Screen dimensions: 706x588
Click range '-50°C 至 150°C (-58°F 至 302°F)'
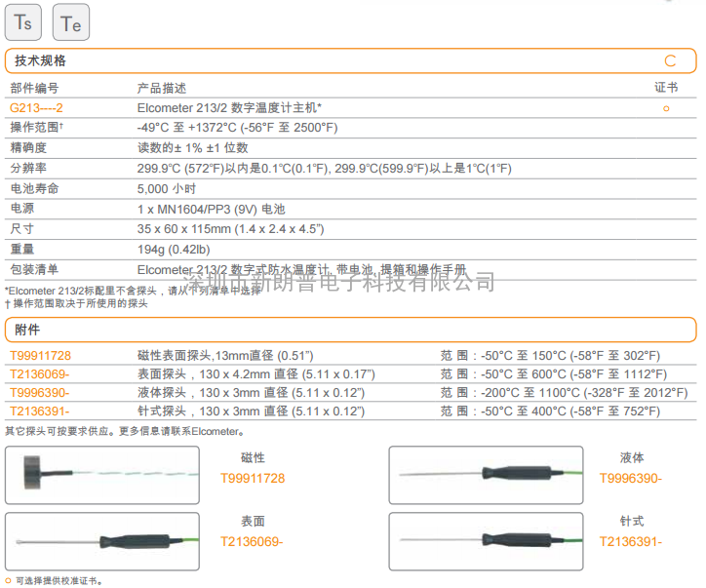click(x=570, y=356)
